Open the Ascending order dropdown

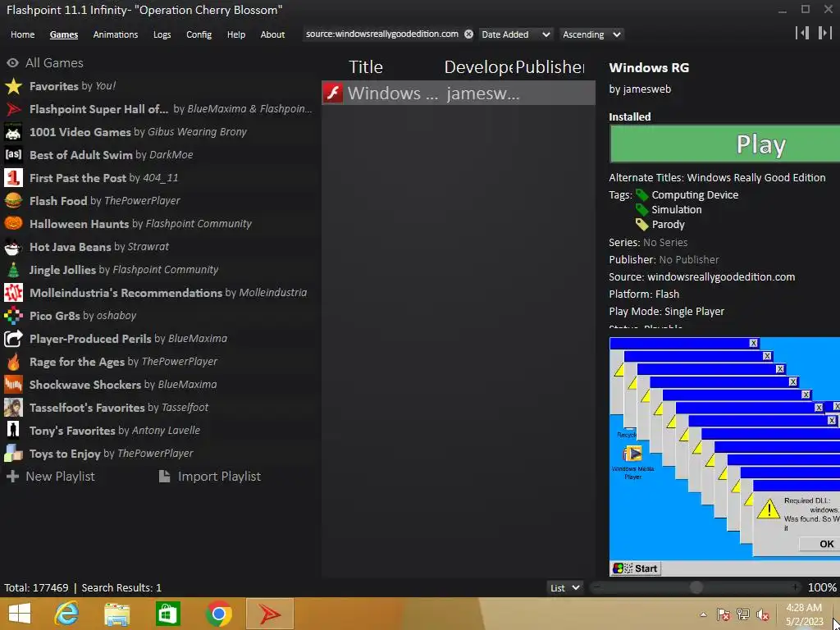click(x=591, y=34)
